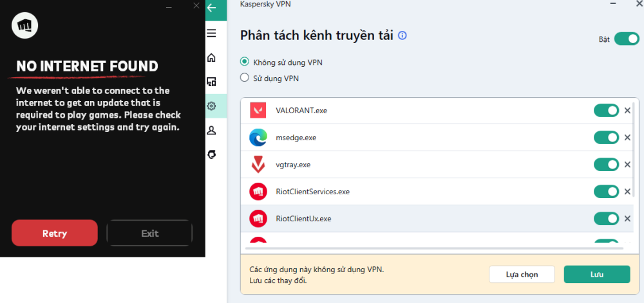Click the RiotClientUx.exe icon

258,219
